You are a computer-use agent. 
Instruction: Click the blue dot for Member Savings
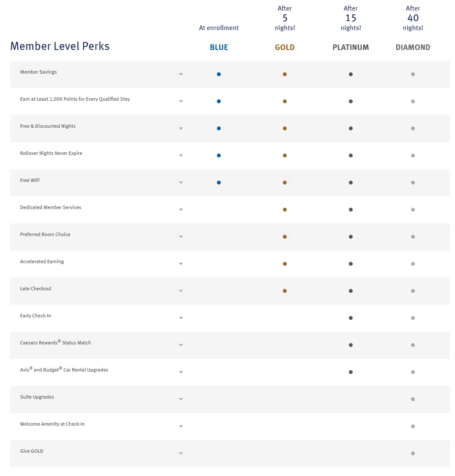(219, 74)
